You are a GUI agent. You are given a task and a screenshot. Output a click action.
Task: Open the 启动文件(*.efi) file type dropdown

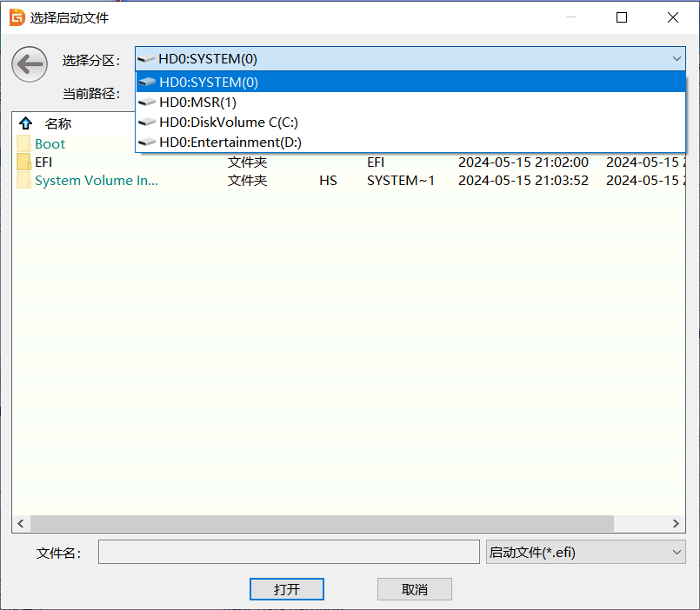[586, 552]
